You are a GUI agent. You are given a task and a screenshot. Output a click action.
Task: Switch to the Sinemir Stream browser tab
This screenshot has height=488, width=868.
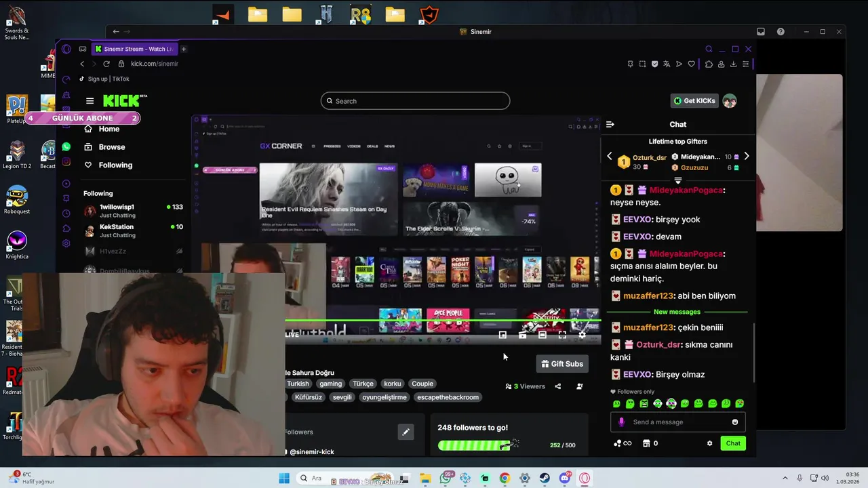click(134, 49)
